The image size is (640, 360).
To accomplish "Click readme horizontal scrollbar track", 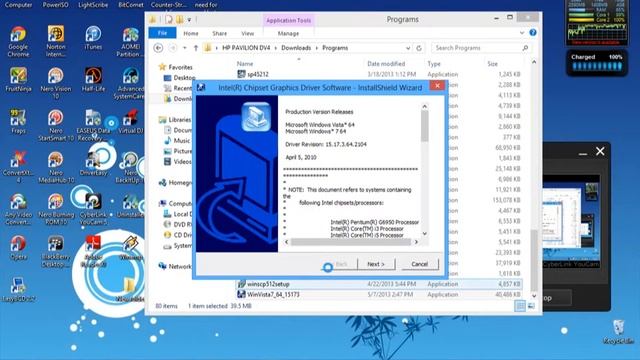I will [x=351, y=242].
